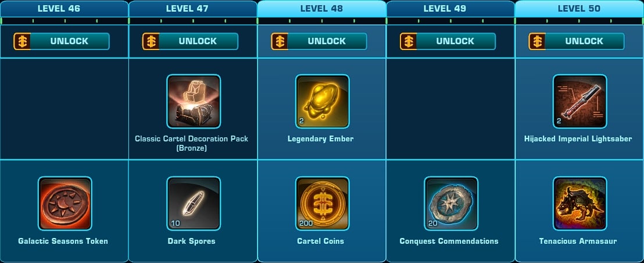Click the Classic Cartel Decoration Pack icon

tap(194, 101)
